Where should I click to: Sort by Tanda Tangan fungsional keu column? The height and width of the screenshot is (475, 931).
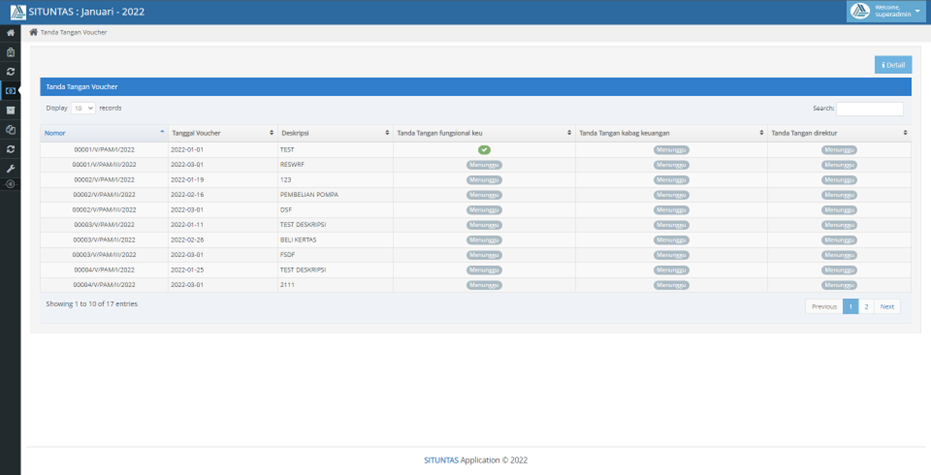[484, 133]
